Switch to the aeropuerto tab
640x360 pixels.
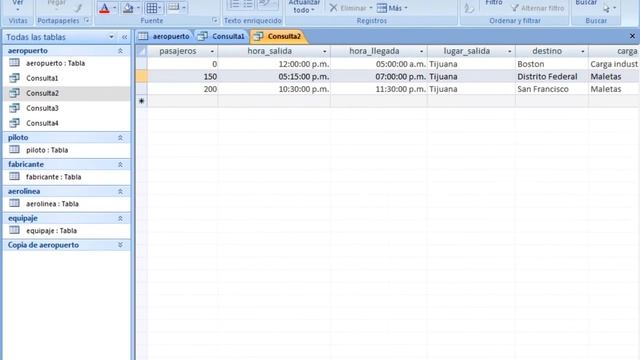point(164,36)
